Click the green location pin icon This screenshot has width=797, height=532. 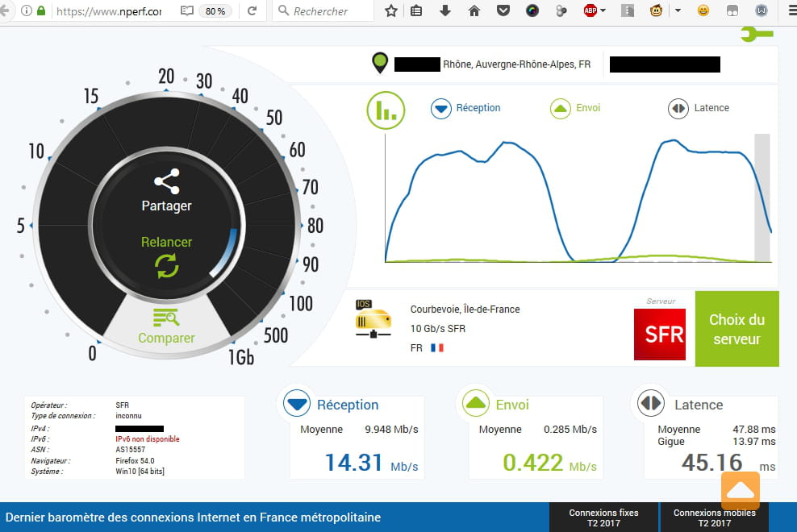380,64
